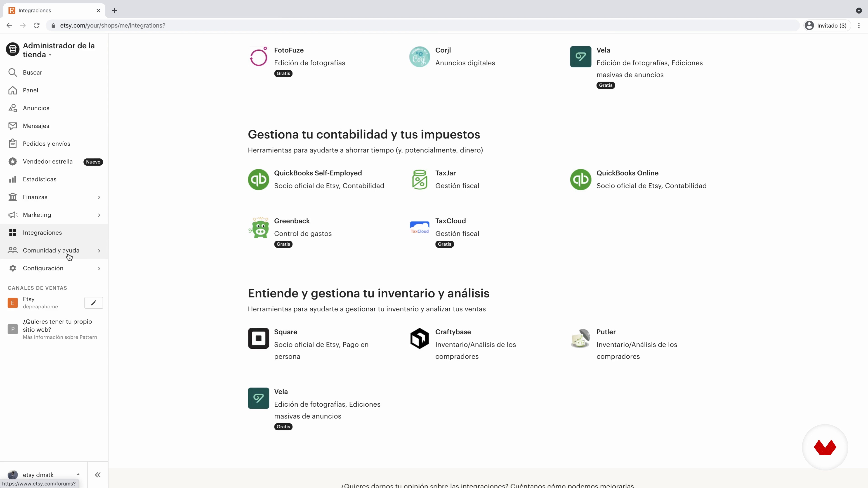Click the Mensajes envelope icon
The height and width of the screenshot is (488, 868).
(x=12, y=126)
